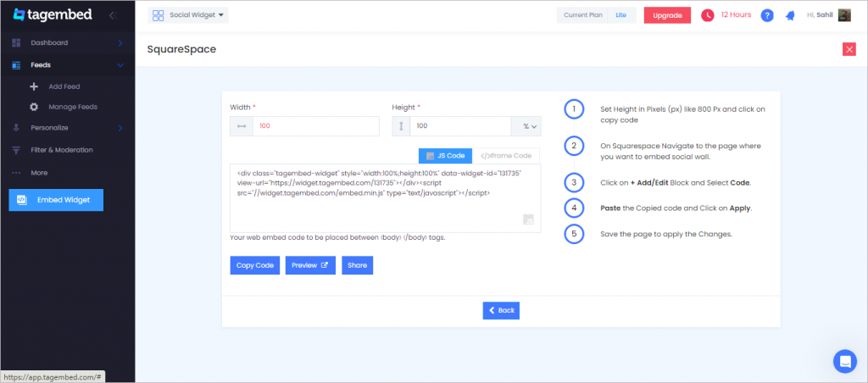Open Dashboard menu item
Screen dimensions: 868x383
click(x=68, y=42)
